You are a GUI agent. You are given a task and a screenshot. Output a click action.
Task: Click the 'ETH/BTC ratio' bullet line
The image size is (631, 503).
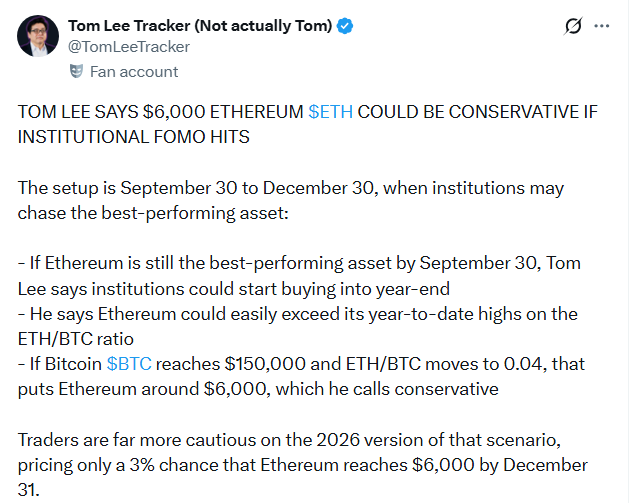point(76,339)
